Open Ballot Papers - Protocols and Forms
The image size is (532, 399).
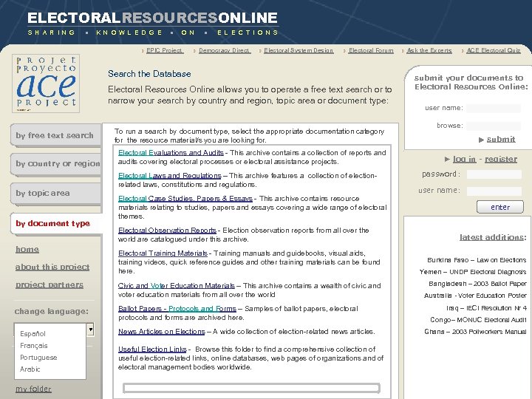[x=177, y=309]
